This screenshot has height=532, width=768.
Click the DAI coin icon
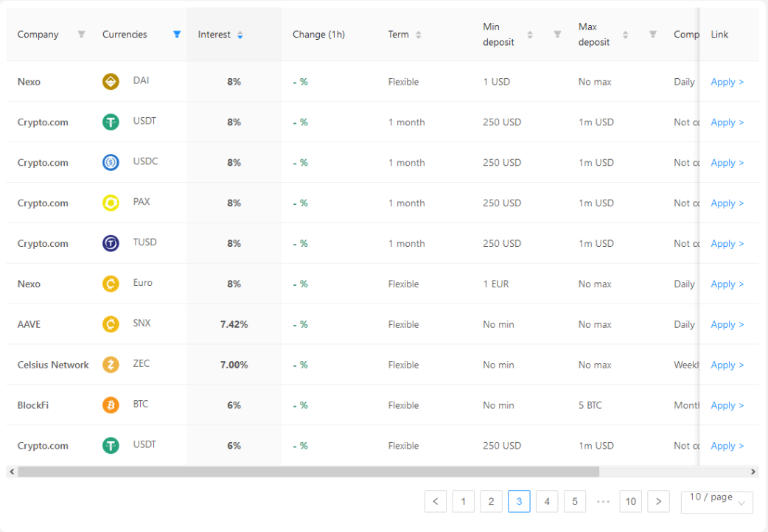[111, 81]
